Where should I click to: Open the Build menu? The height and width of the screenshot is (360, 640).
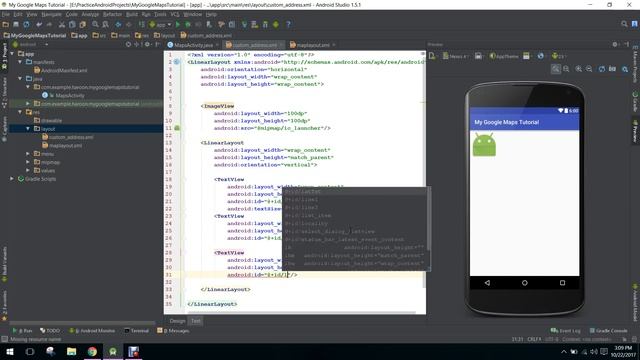coord(132,14)
